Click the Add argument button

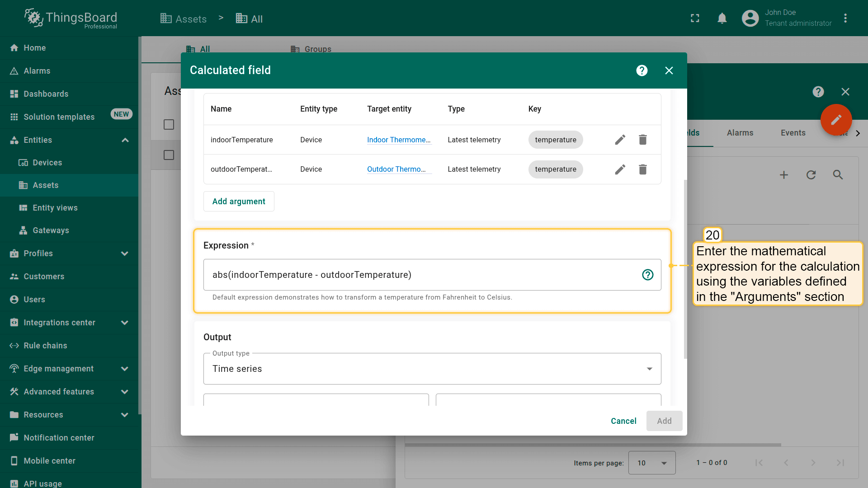click(x=239, y=202)
